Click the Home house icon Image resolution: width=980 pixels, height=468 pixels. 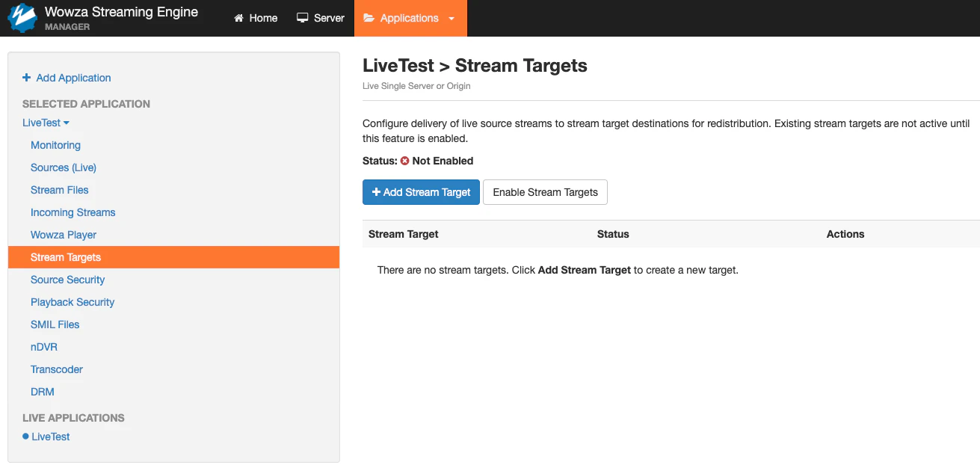[238, 18]
